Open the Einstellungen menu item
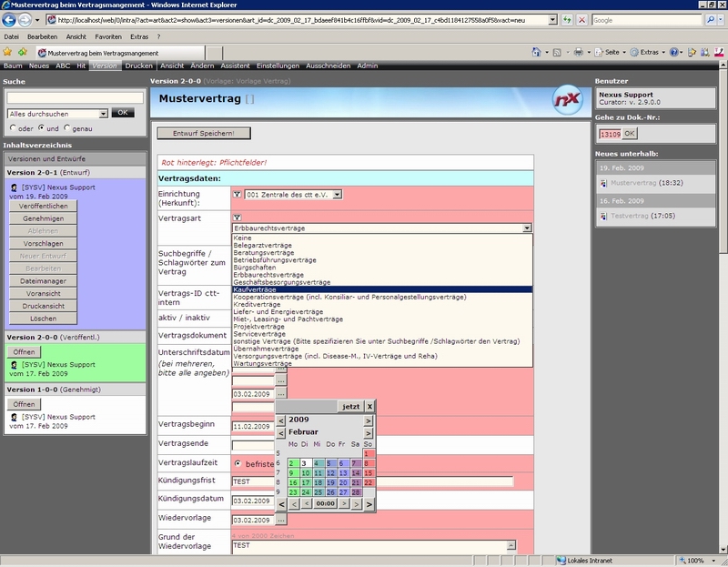This screenshot has height=567, width=728. pyautogui.click(x=278, y=66)
